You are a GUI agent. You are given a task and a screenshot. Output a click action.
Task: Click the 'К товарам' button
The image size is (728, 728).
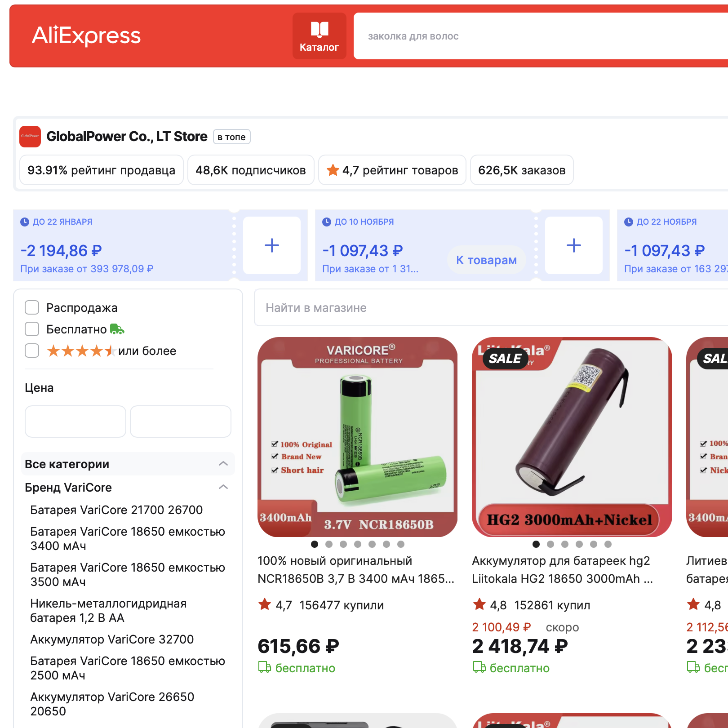tap(487, 260)
